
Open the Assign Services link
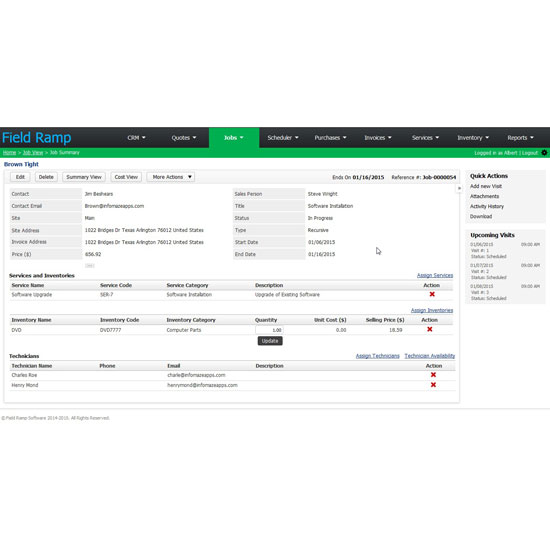tap(435, 275)
